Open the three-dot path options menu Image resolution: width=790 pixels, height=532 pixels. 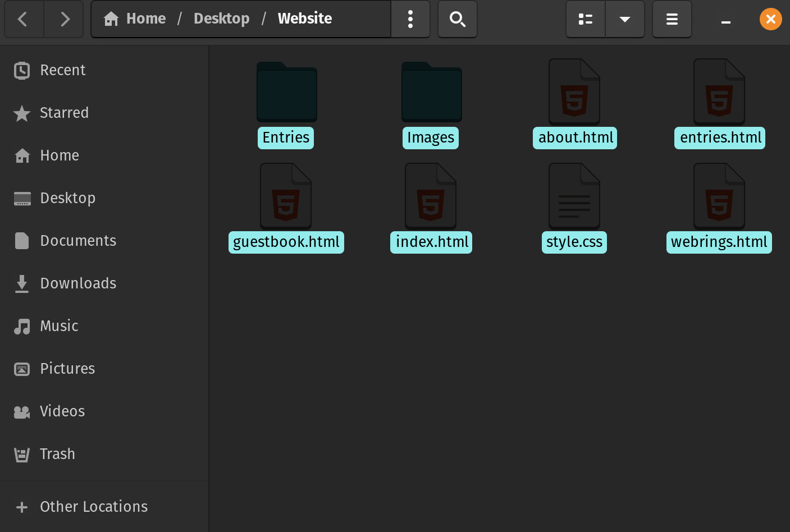pos(410,20)
